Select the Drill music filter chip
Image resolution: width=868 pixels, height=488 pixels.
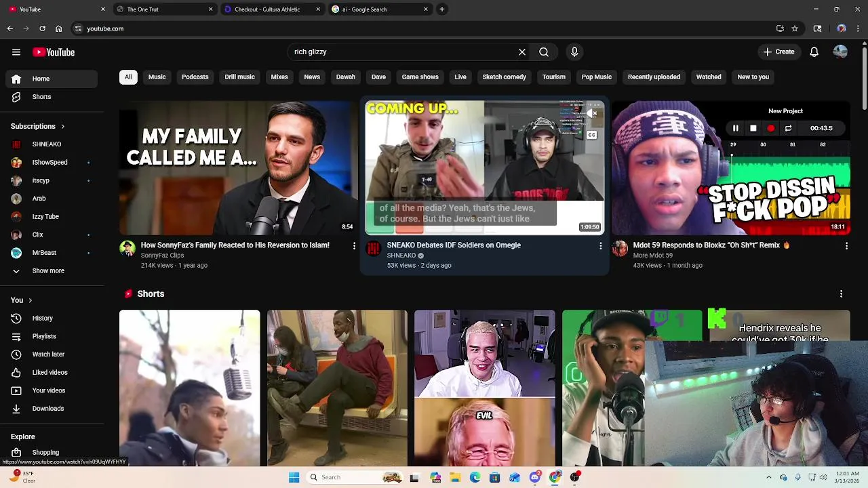[x=239, y=77]
